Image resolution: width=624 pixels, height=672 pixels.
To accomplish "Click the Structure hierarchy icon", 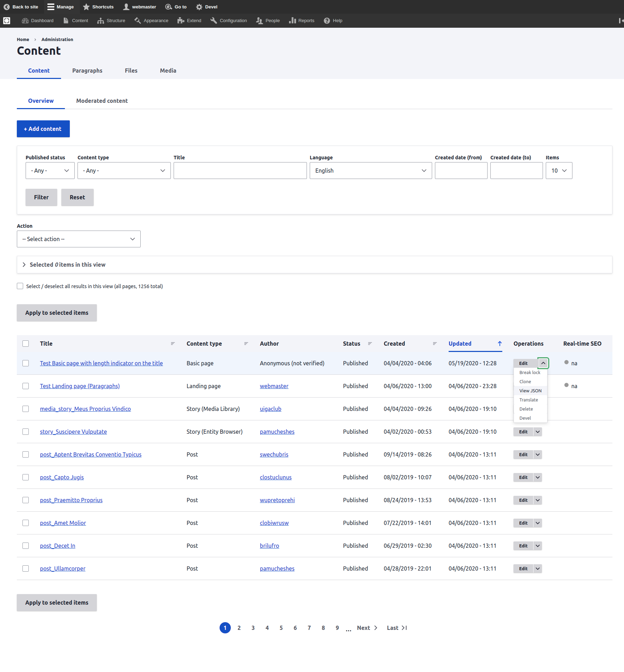I will (x=101, y=21).
